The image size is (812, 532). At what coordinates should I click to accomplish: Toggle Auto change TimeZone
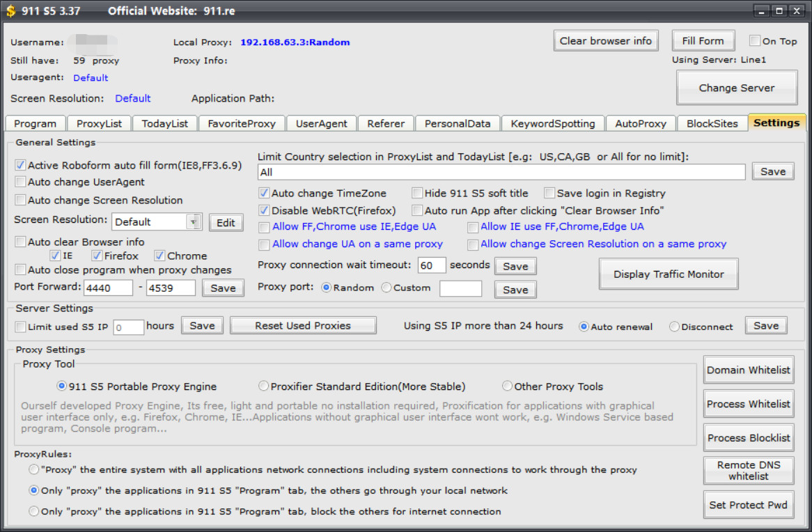click(264, 193)
